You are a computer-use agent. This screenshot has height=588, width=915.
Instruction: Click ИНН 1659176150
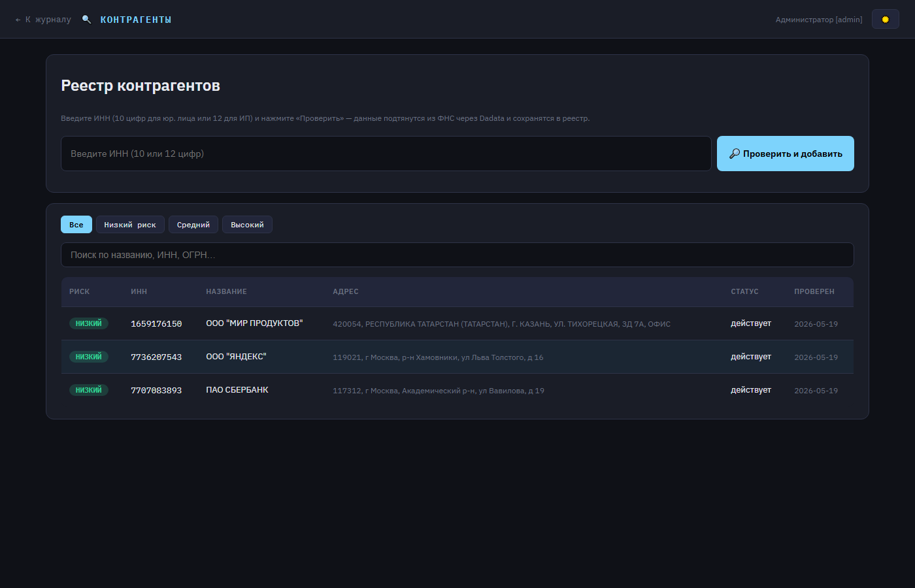156,324
